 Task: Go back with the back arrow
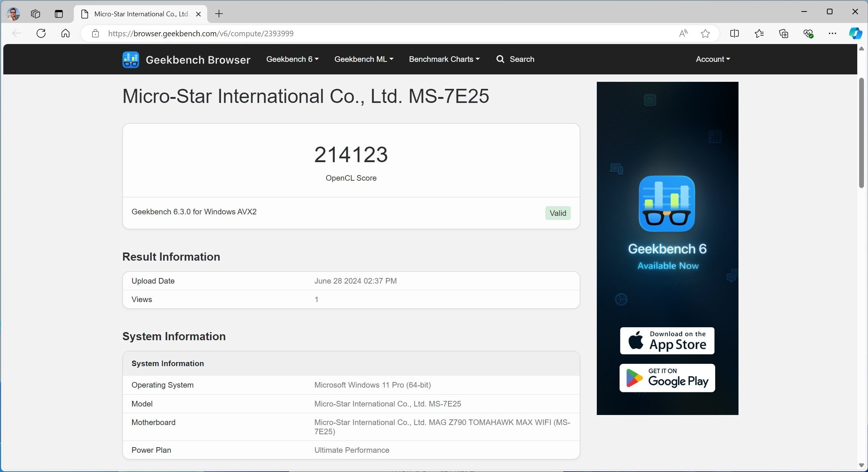[x=17, y=33]
